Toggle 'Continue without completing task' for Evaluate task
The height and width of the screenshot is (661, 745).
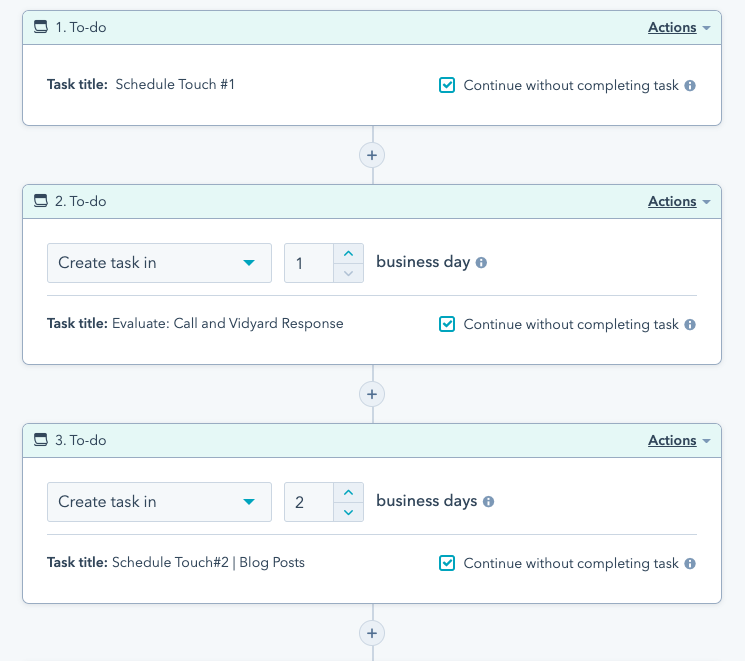tap(447, 325)
